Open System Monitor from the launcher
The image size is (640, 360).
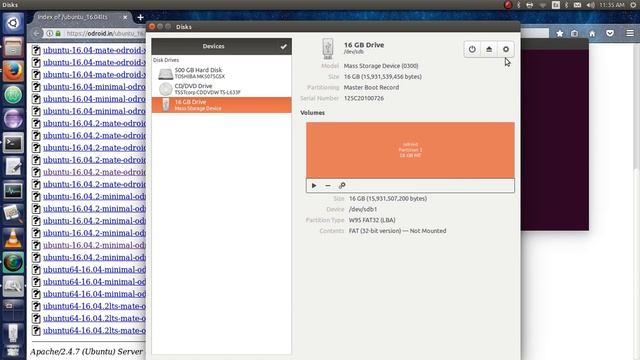(x=13, y=191)
